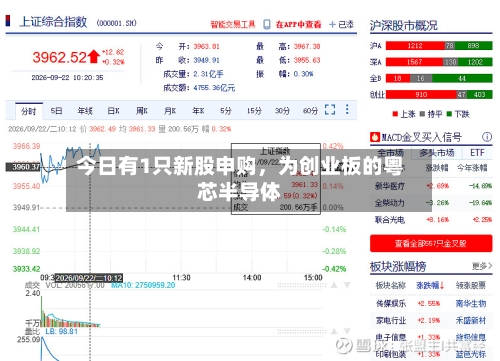Open the fullscreen chart icon
The height and width of the screenshot is (361, 500).
point(330,109)
